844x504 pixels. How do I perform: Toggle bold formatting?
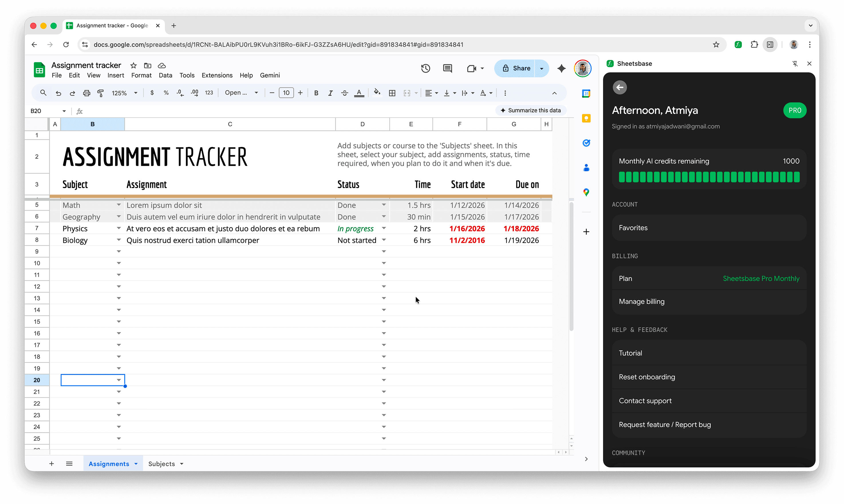pos(316,93)
